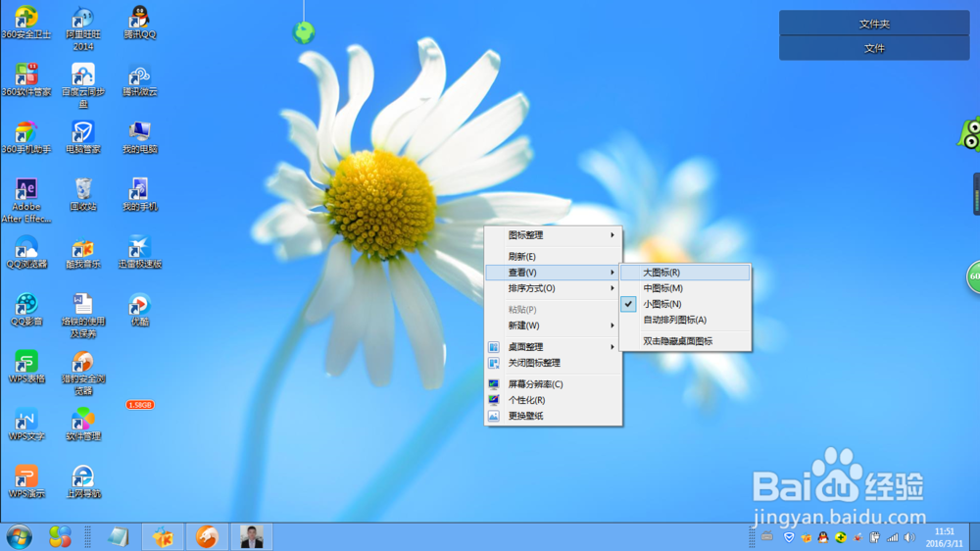The image size is (980, 551).
Task: Click the 文件 button at the top right
Action: [874, 48]
